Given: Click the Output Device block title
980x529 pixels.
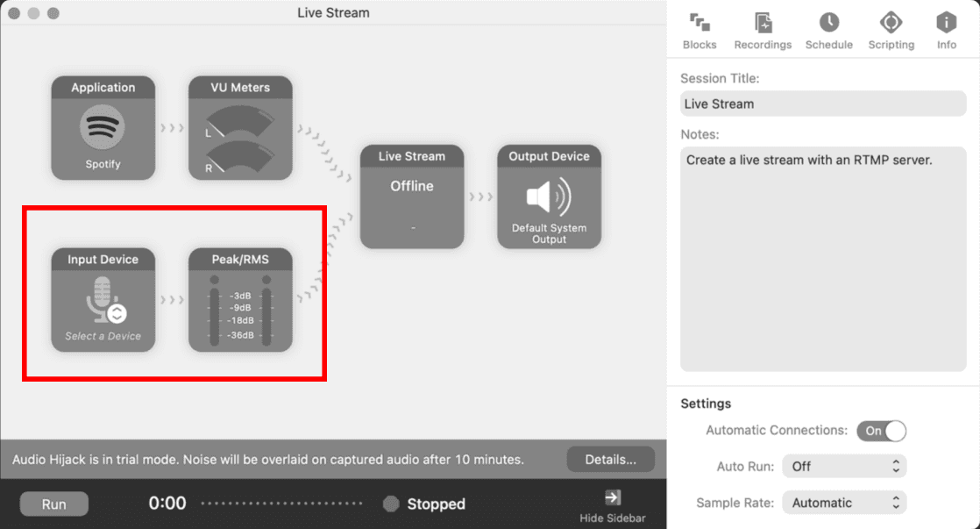Looking at the screenshot, I should [549, 156].
